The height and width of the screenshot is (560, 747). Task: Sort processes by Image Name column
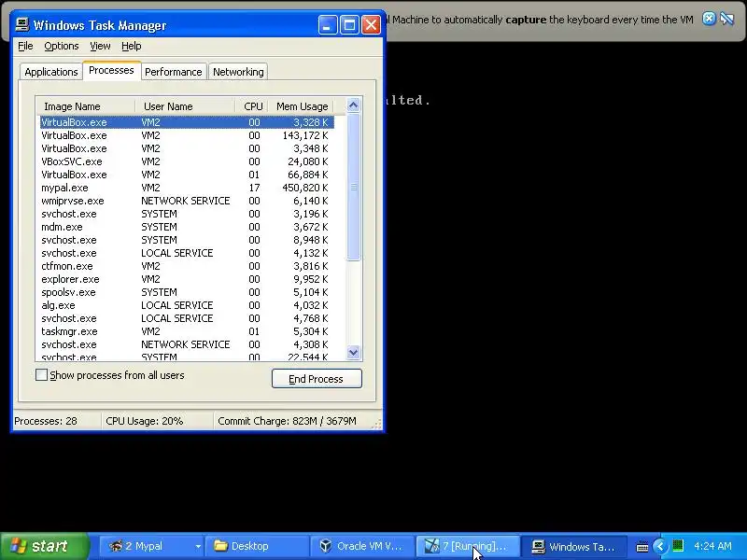tap(85, 106)
